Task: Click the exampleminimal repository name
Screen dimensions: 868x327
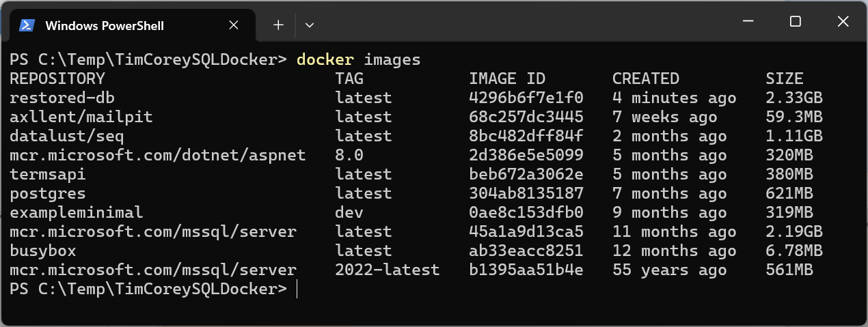Action: [x=77, y=212]
